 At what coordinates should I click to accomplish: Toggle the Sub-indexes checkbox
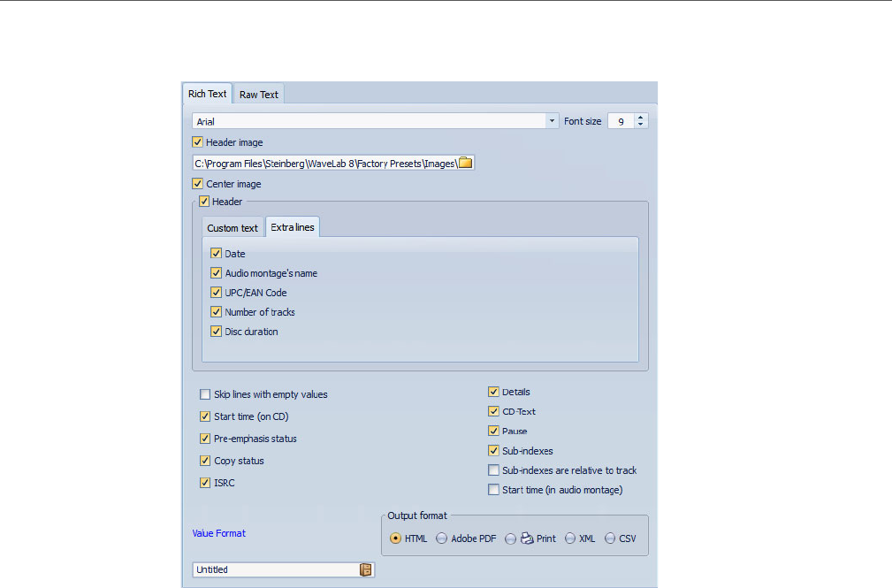coord(493,450)
